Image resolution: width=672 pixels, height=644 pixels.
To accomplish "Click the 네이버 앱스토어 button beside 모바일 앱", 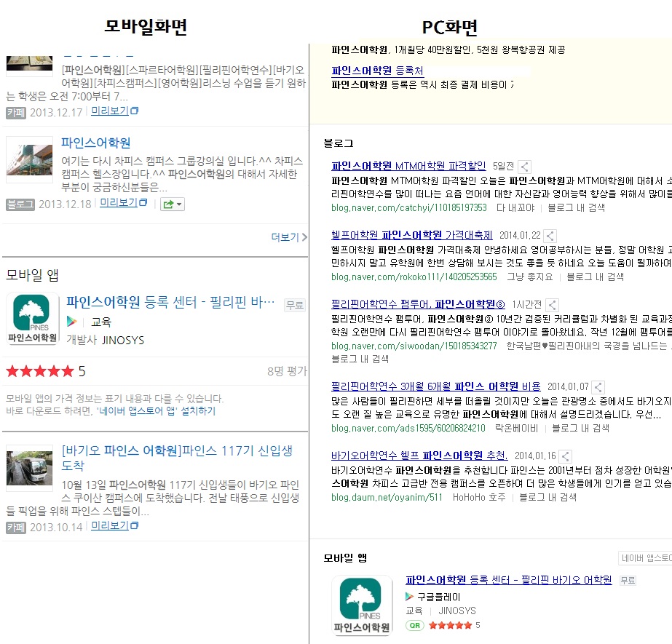I will point(645,558).
